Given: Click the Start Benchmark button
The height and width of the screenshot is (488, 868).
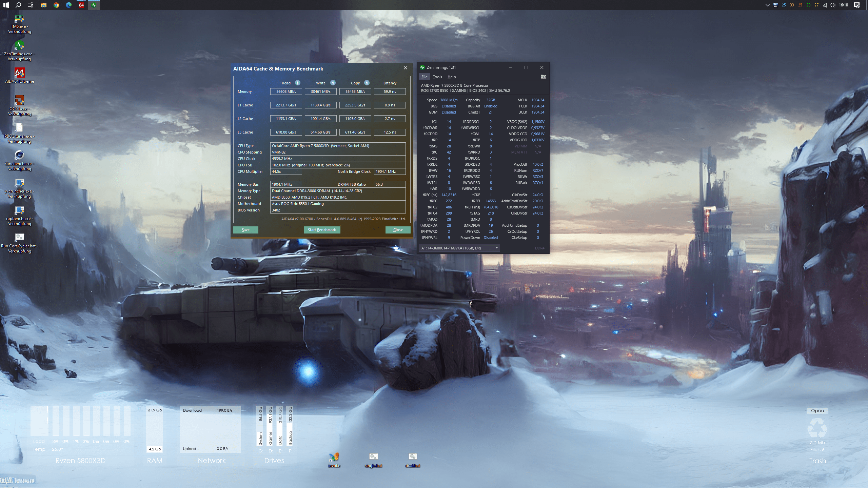Looking at the screenshot, I should [322, 230].
